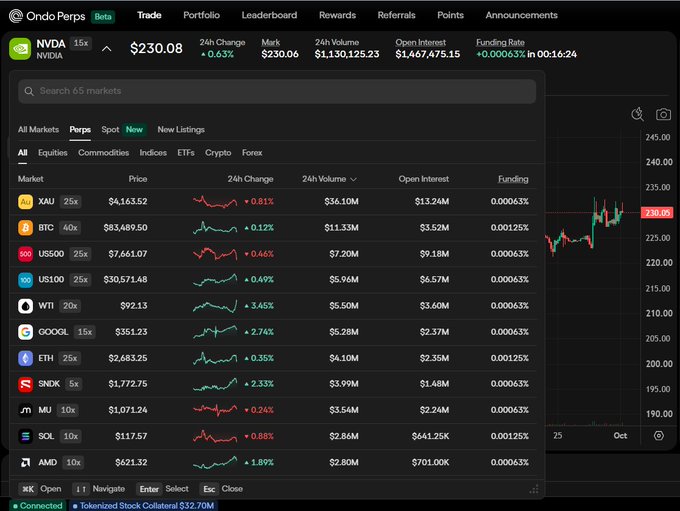Sort by the 24h Change column header
Viewport: 680px width, 511px height.
(250, 179)
